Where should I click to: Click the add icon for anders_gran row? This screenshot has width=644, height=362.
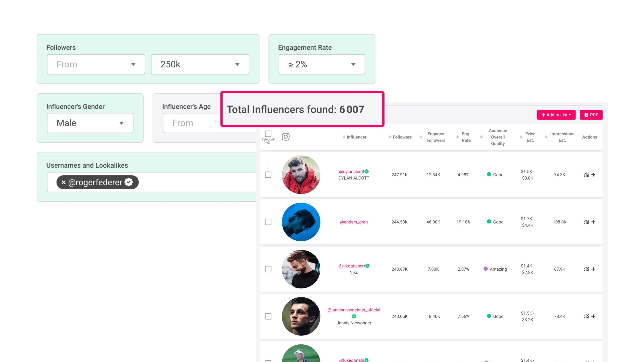pos(594,222)
